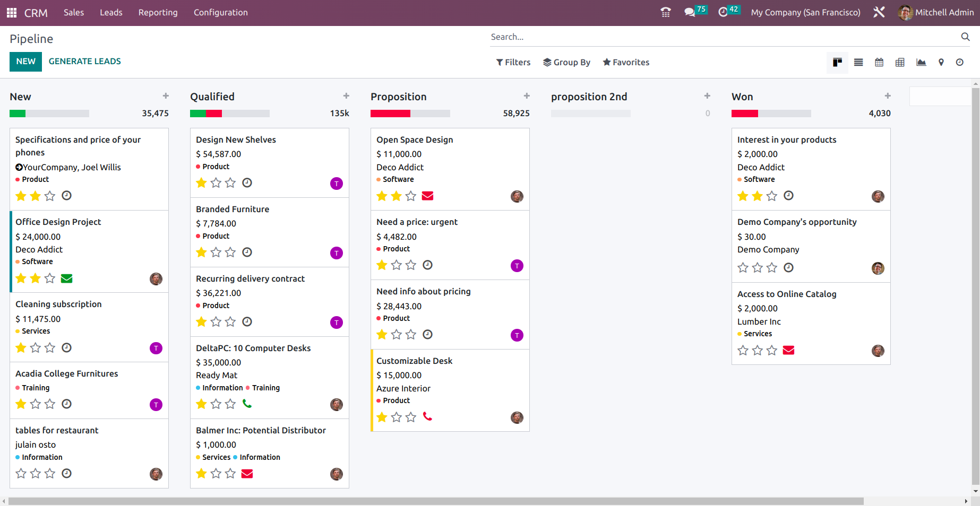Open the Filters dropdown
This screenshot has height=506, width=980.
(513, 62)
